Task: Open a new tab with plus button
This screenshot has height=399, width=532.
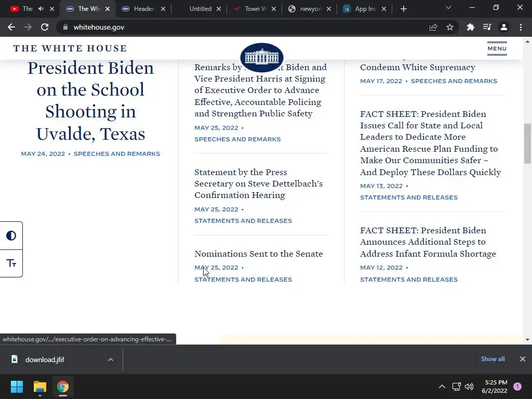Action: click(x=403, y=9)
